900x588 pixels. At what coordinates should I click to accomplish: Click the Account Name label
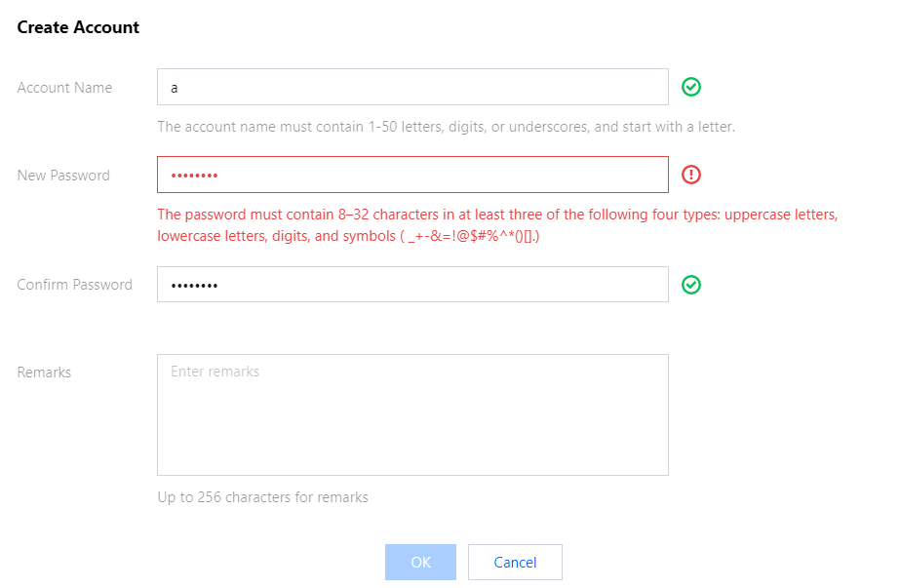pyautogui.click(x=64, y=88)
